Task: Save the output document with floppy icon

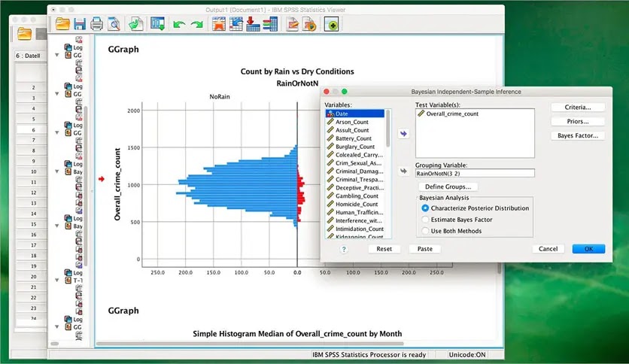Action: 80,24
